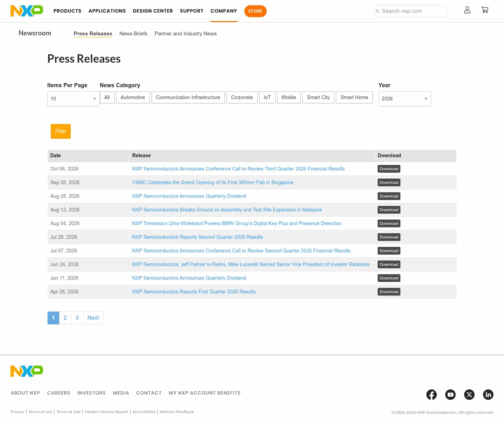Click the NXP logo in header

tap(27, 11)
